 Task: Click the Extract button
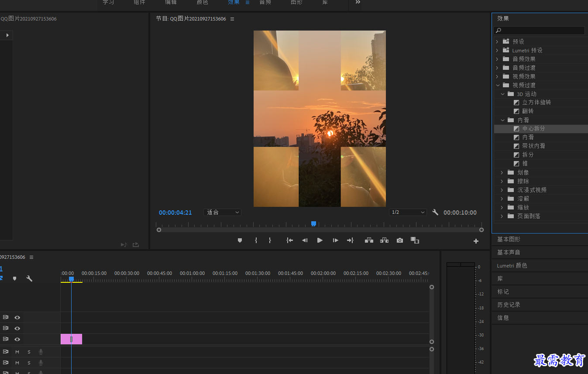pos(384,240)
